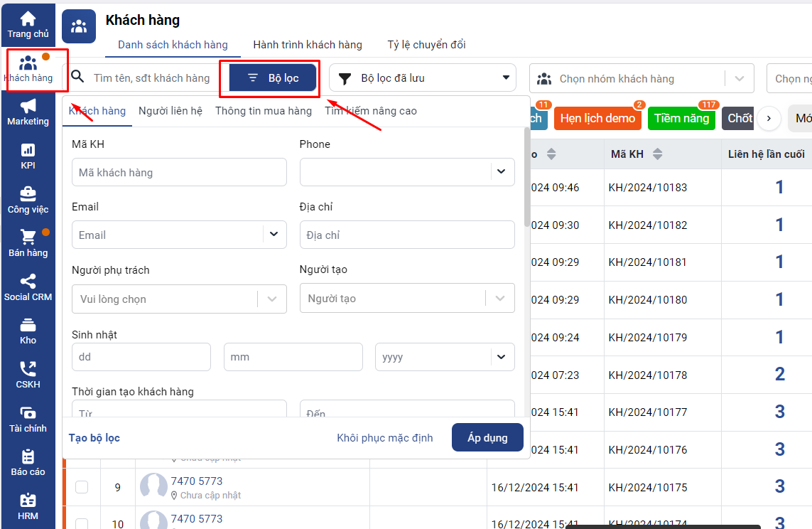Click the Áp dụng button
This screenshot has height=529, width=812.
(487, 438)
